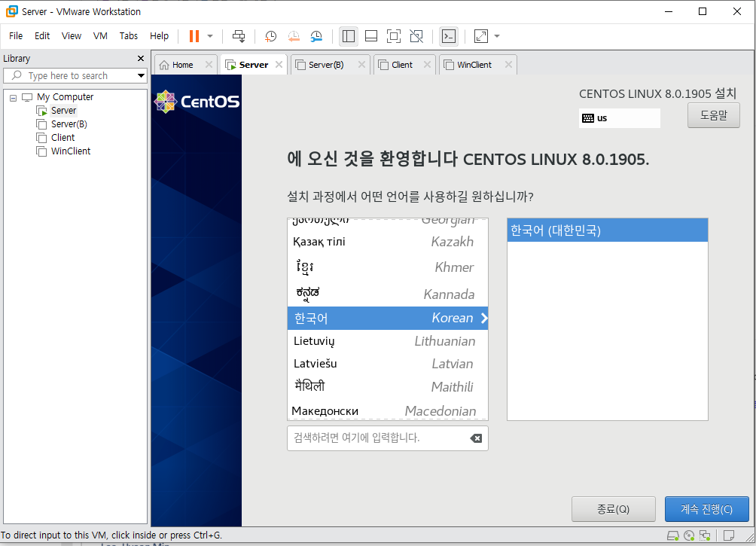This screenshot has height=546, width=756.
Task: Close the Library panel
Action: 141,58
